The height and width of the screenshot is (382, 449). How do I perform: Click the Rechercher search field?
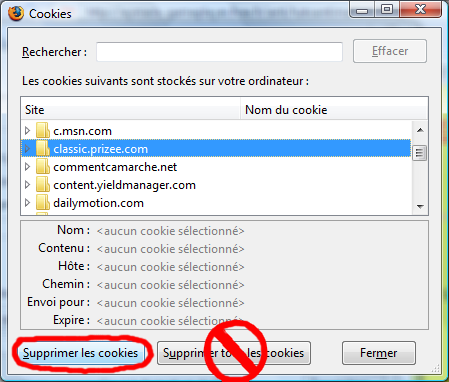(219, 52)
